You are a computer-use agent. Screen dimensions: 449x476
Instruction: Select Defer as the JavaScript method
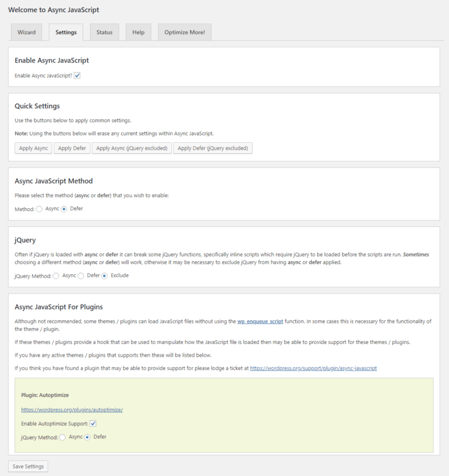tap(64, 209)
